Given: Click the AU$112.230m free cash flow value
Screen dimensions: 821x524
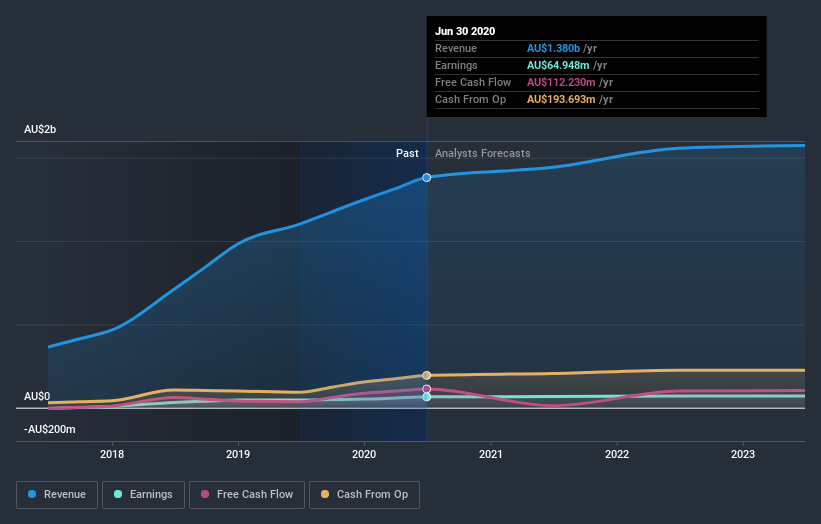Looking at the screenshot, I should pos(561,82).
